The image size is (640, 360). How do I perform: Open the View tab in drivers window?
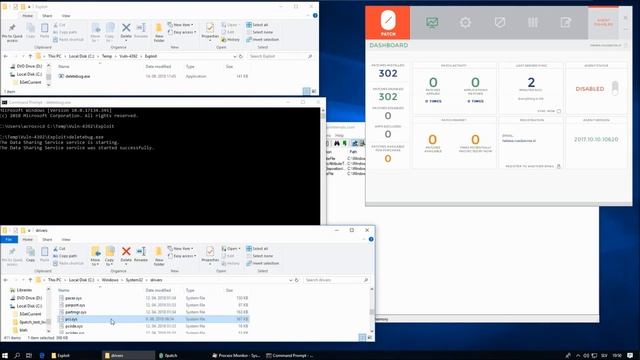click(x=66, y=240)
